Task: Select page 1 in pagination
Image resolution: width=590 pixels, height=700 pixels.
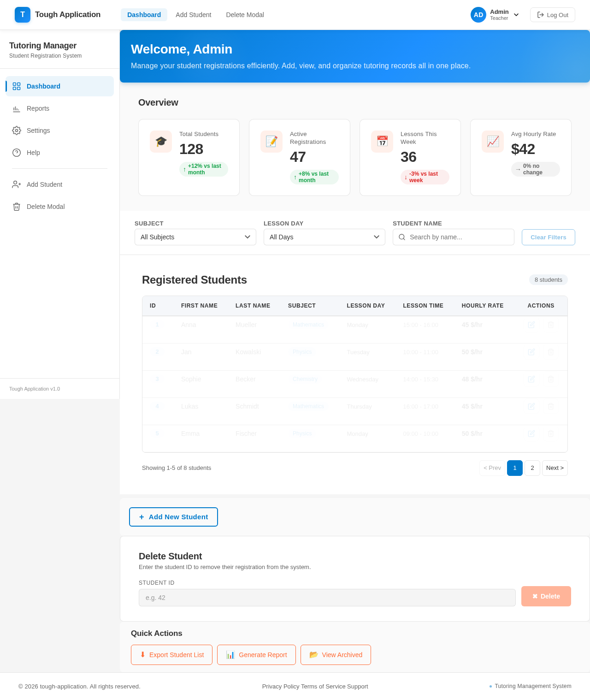Action: click(515, 468)
